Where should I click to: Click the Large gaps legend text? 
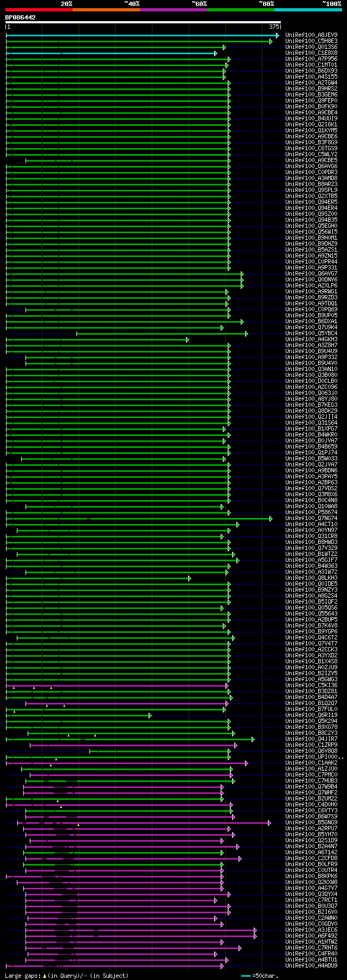tap(67, 976)
